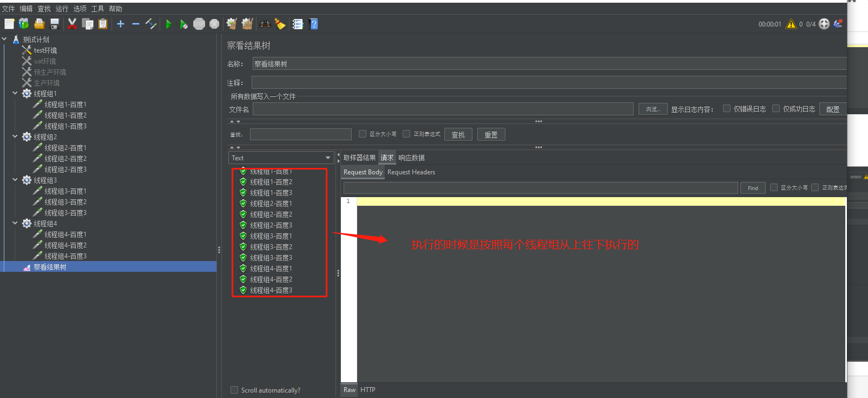Collapse the 线程组2 tree node
The image size is (868, 398).
pos(15,136)
